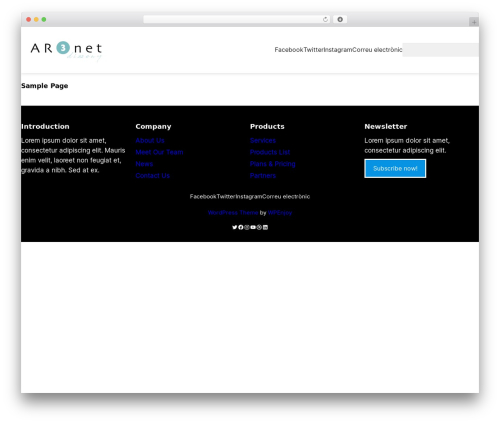Follow the WordPress Theme credit link
The image size is (500, 423).
[x=233, y=212]
